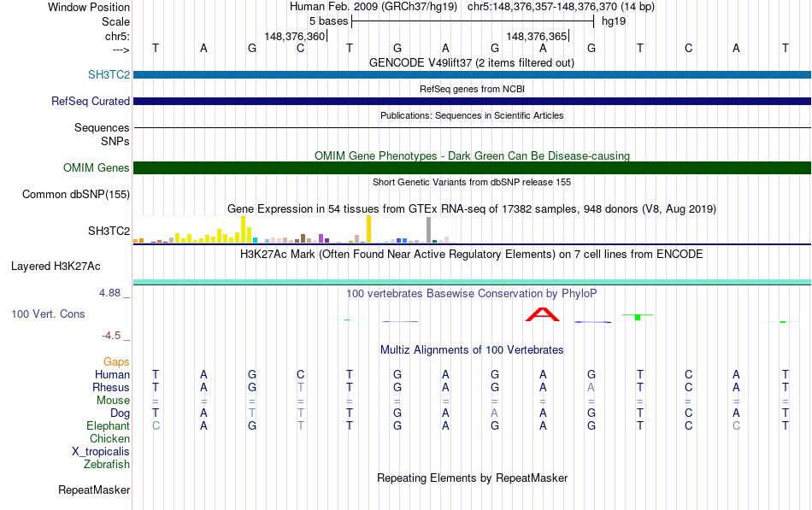
Task: Click the 100 vertebrates Basewise Conservation title
Action: click(471, 294)
